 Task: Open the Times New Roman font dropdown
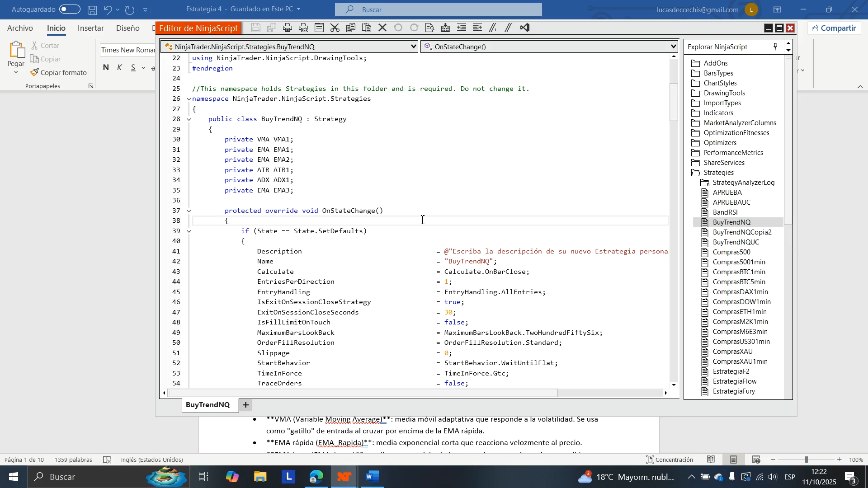pos(127,50)
